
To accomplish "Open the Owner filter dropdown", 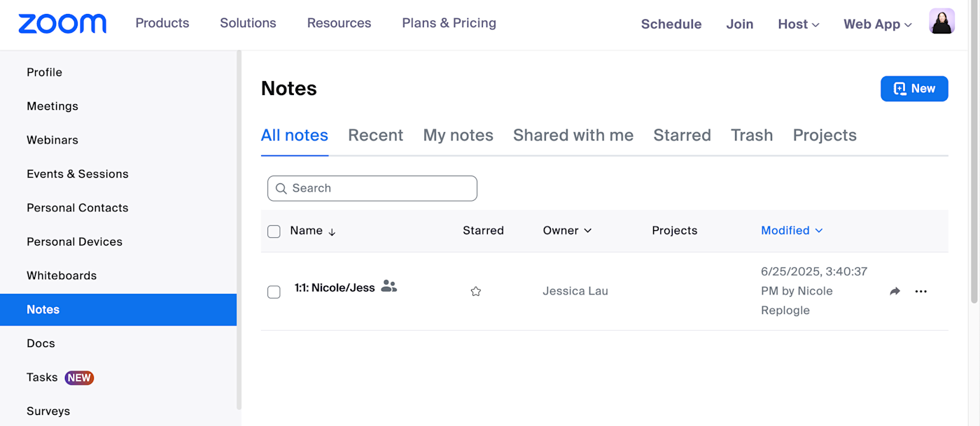I will pos(567,231).
